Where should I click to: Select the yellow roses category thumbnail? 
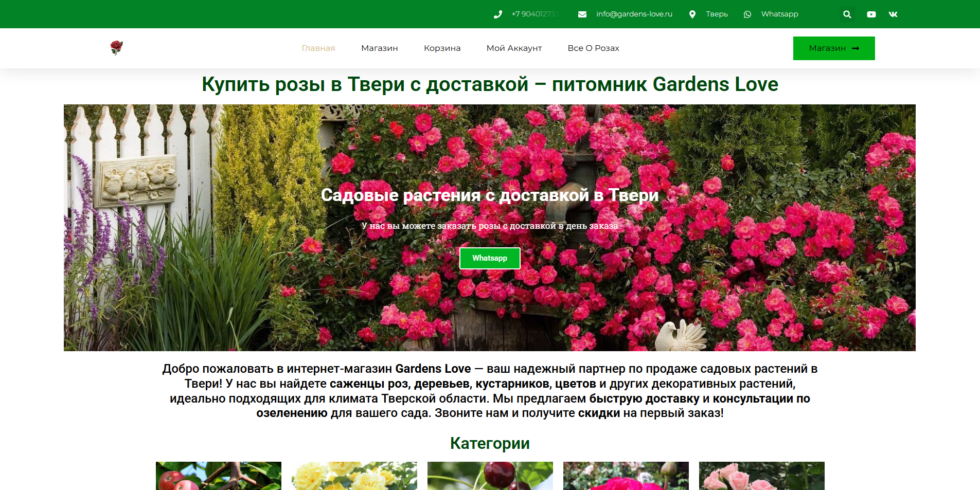[354, 476]
